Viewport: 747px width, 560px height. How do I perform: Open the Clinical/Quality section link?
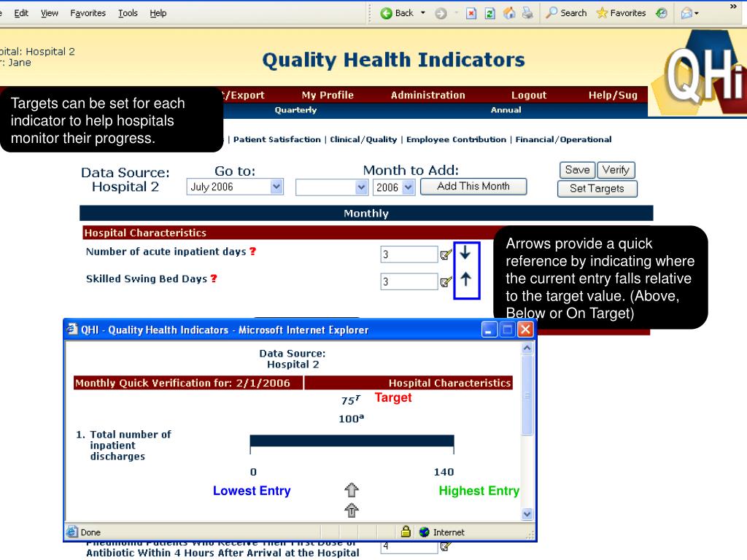point(363,139)
